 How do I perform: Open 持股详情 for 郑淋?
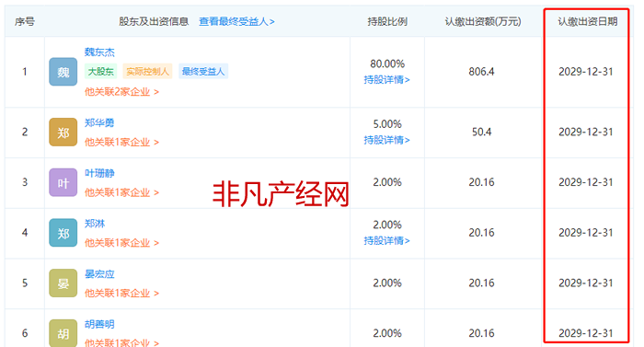pyautogui.click(x=387, y=240)
